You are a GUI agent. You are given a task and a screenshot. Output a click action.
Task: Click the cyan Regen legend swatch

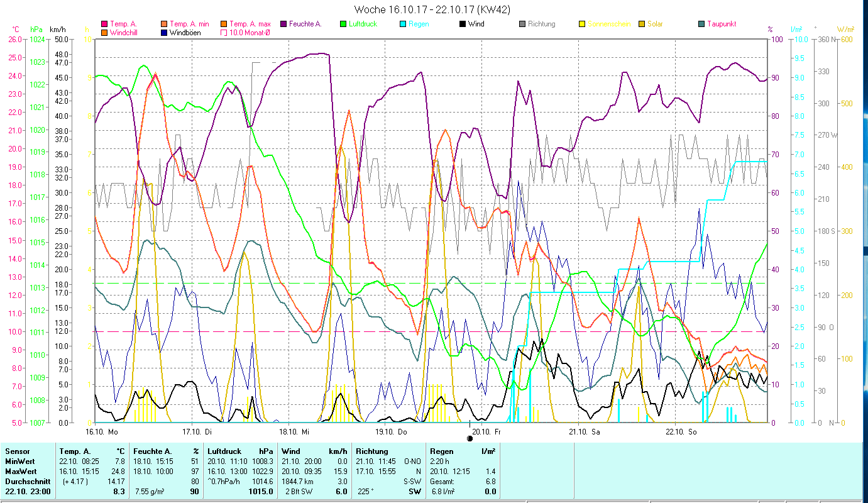(x=403, y=25)
